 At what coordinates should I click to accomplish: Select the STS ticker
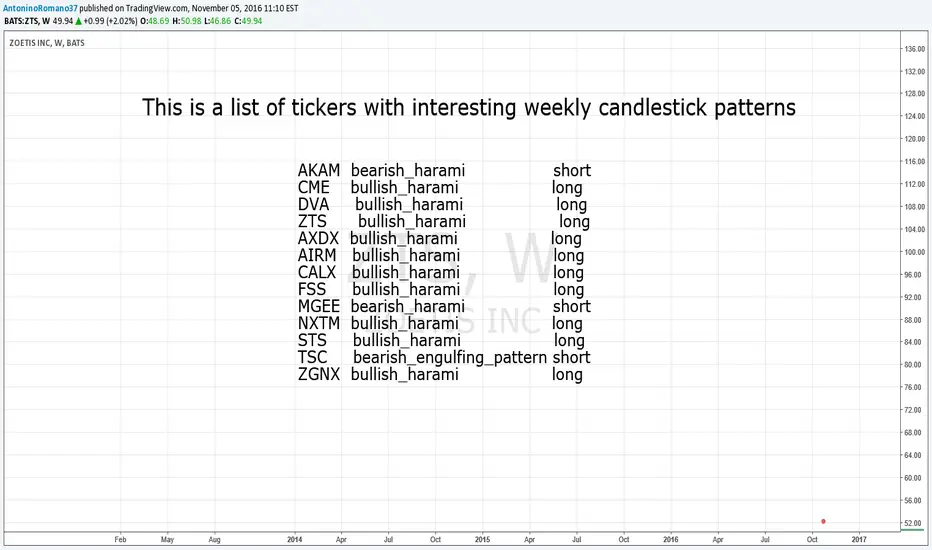[x=312, y=341]
